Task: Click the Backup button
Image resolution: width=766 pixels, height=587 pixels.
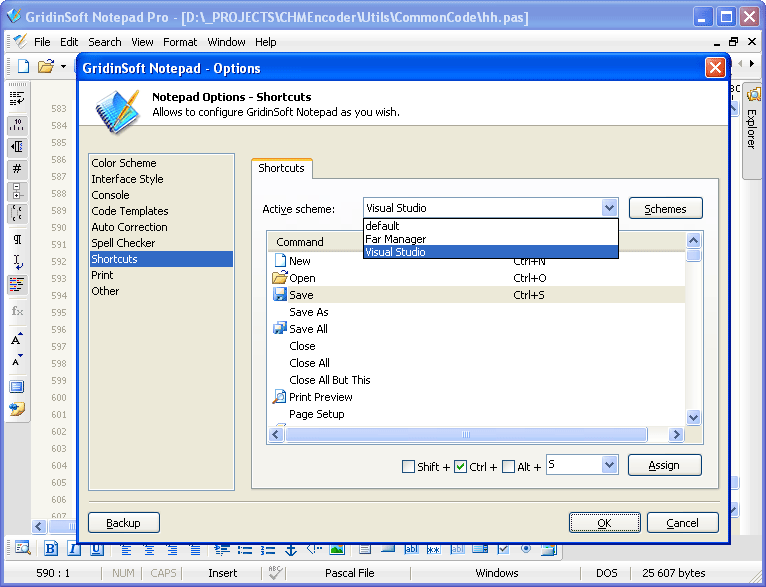Action: pyautogui.click(x=124, y=523)
